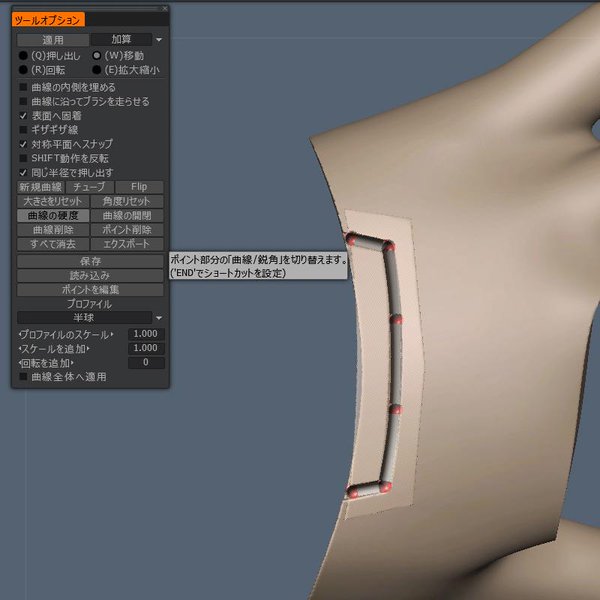Uncheck 表面へ固着 option
This screenshot has height=600, width=600.
(x=24, y=116)
